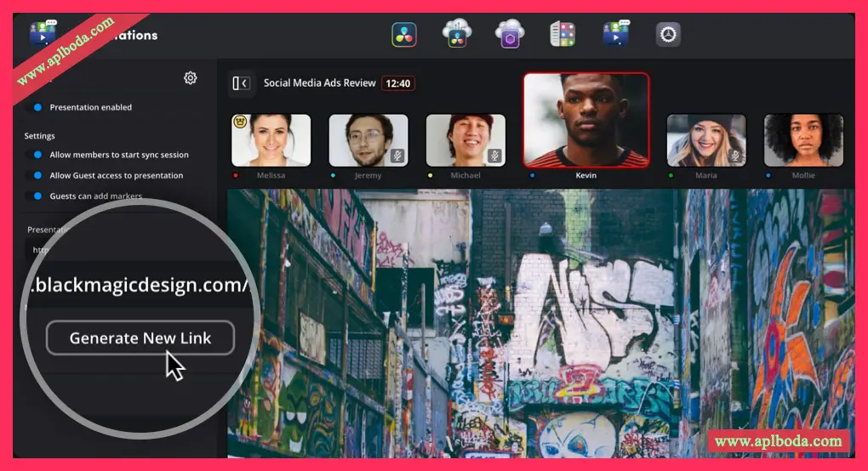Click Maria's green marker color dot
This screenshot has width=868, height=471.
(x=671, y=176)
